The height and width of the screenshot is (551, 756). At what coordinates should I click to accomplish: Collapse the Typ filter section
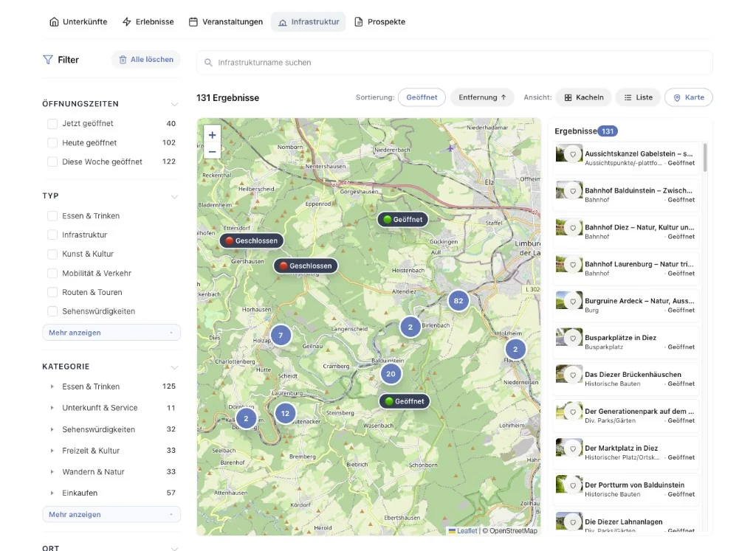coord(174,196)
